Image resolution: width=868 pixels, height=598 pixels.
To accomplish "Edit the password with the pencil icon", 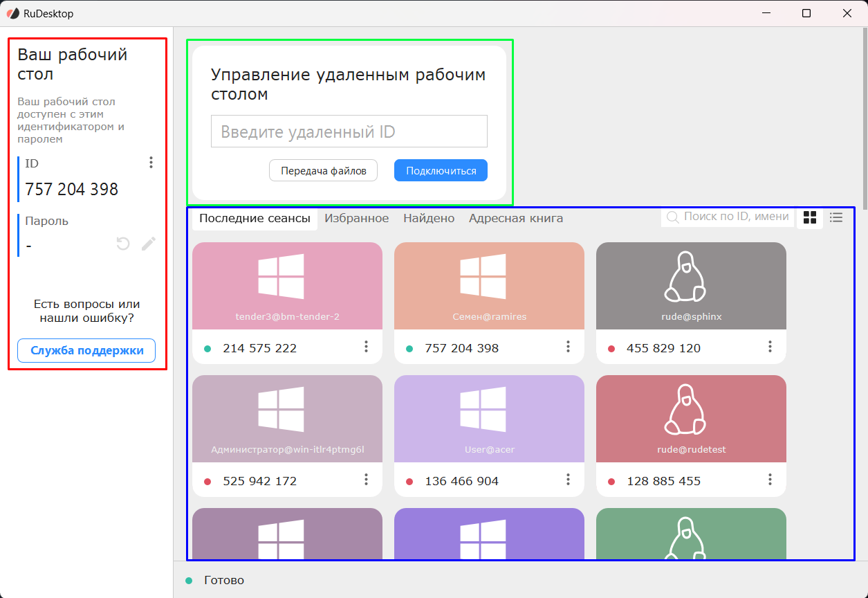I will point(149,244).
